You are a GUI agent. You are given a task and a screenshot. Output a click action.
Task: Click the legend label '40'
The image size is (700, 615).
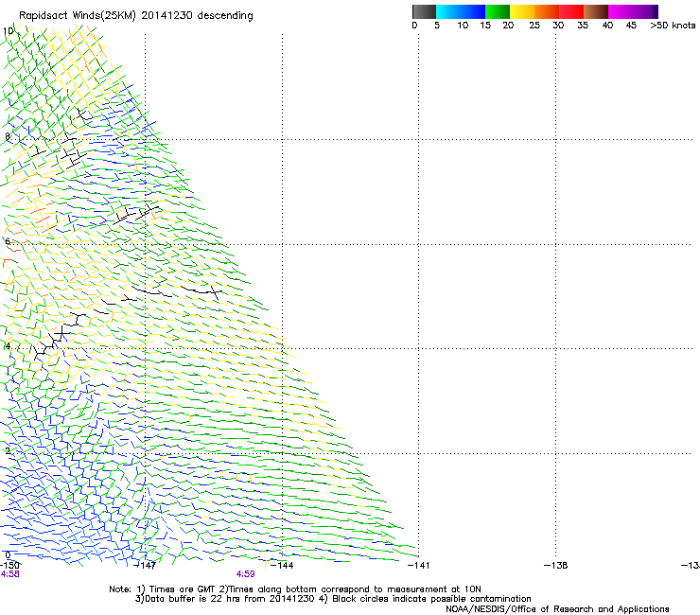pos(607,26)
